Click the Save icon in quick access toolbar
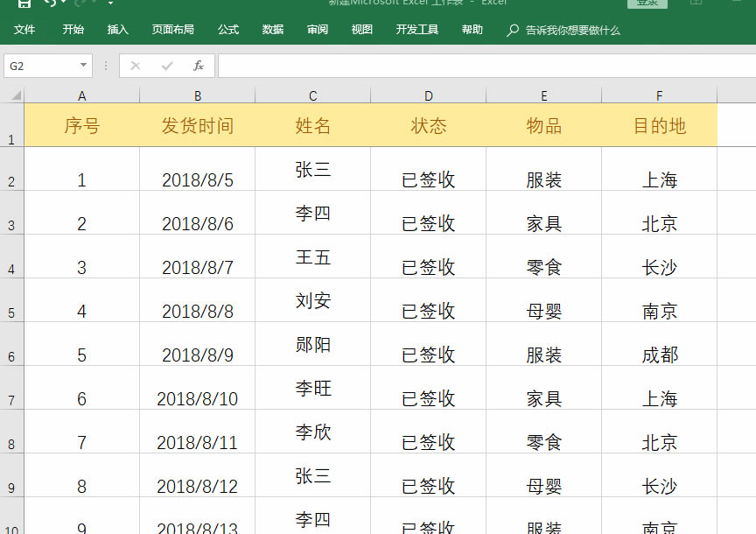Viewport: 756px width, 534px height. click(24, 4)
